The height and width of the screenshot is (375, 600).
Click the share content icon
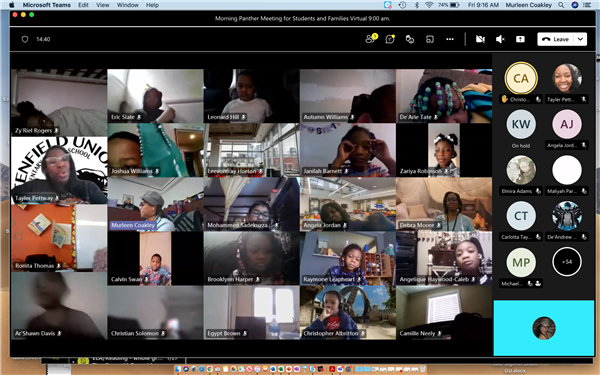[520, 39]
